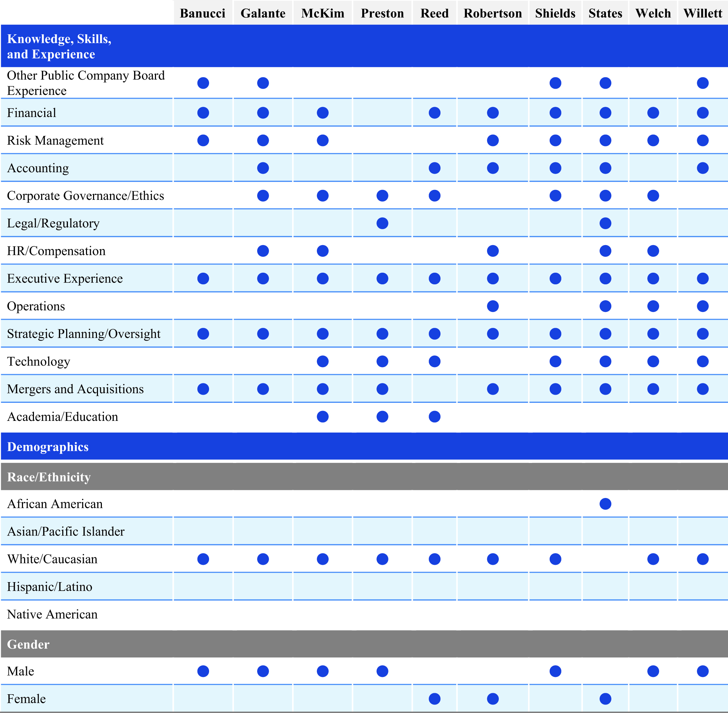Image resolution: width=728 pixels, height=713 pixels.
Task: Select the Banucci column header
Action: pos(203,13)
